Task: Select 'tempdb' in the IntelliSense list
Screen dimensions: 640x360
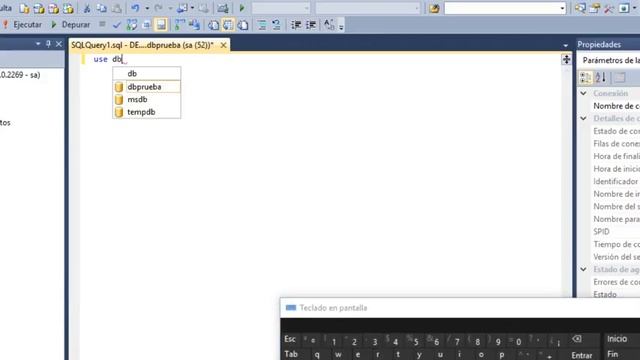Action: (x=147, y=112)
